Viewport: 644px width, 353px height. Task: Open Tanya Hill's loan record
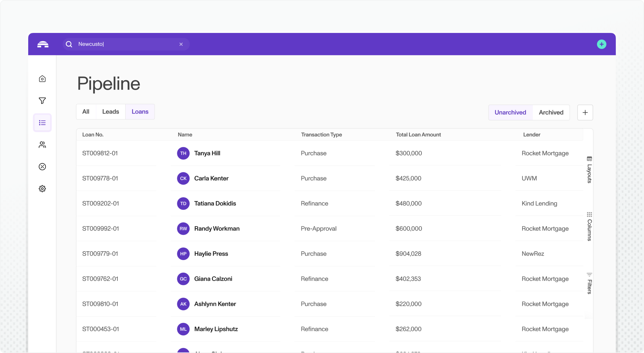(207, 153)
